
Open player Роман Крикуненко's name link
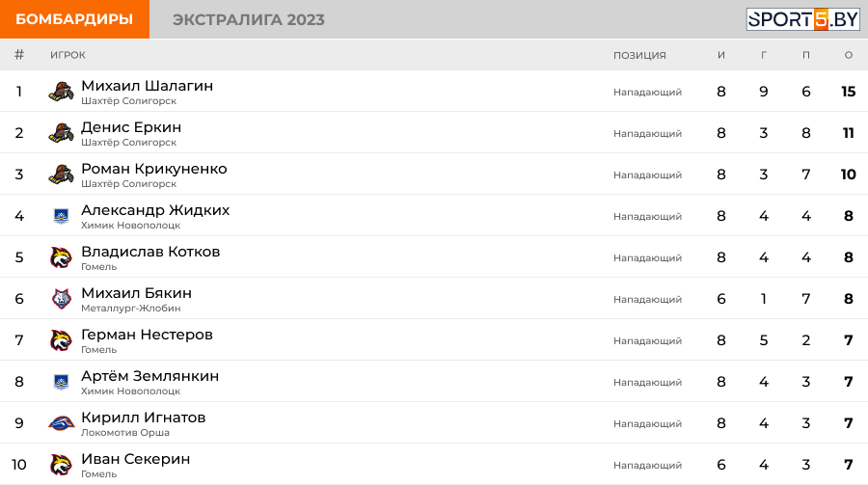point(154,169)
